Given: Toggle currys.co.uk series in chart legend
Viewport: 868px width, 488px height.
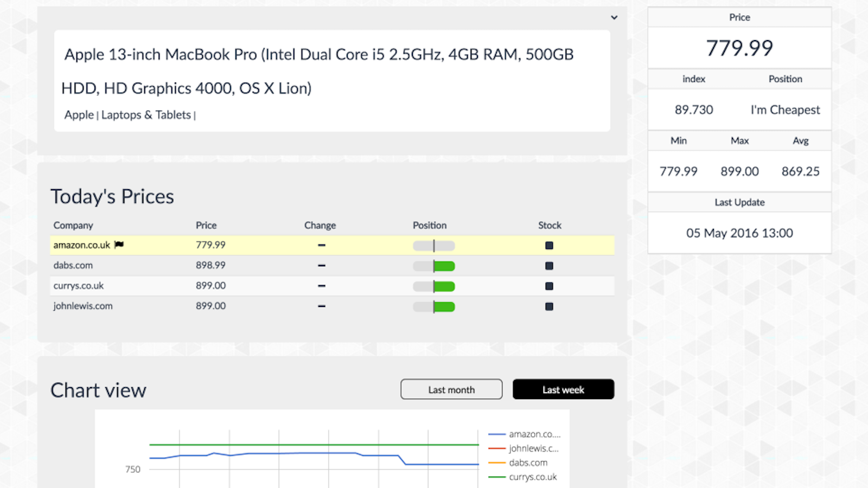Looking at the screenshot, I should click(533, 477).
